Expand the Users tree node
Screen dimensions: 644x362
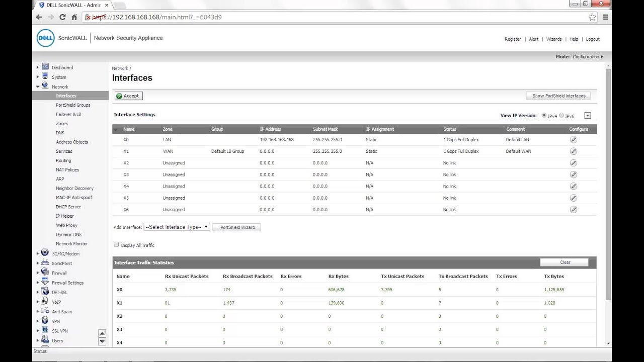37,341
